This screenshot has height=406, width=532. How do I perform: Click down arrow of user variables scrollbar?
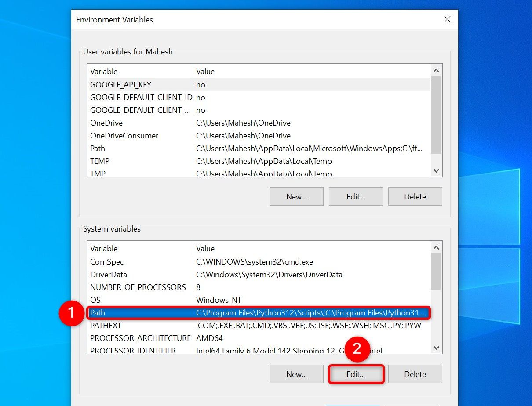436,170
